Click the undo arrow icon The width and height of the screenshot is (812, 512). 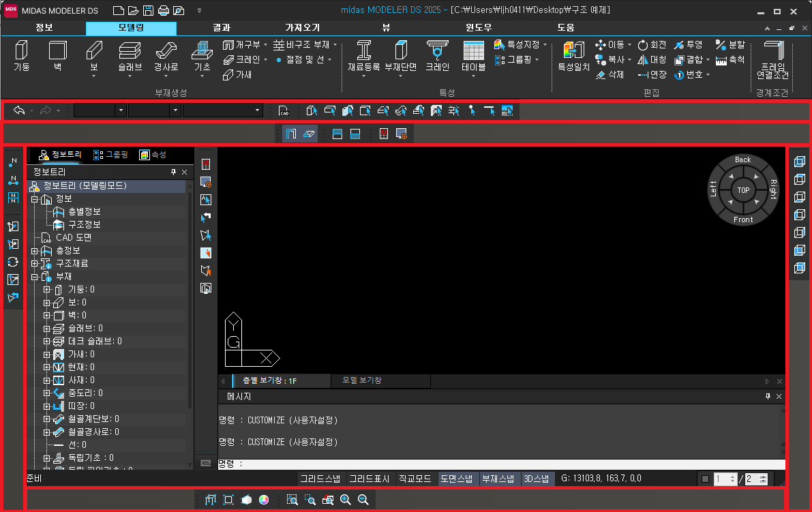(x=19, y=110)
